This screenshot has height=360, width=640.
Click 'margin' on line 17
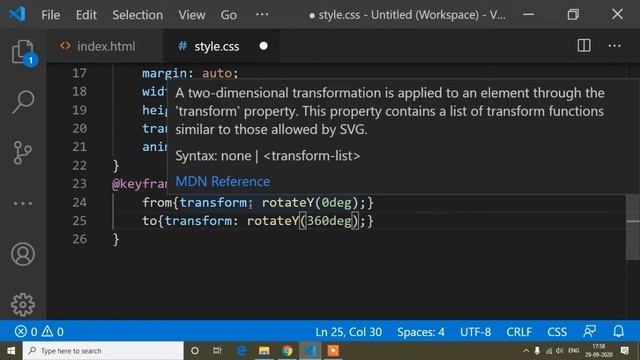164,73
